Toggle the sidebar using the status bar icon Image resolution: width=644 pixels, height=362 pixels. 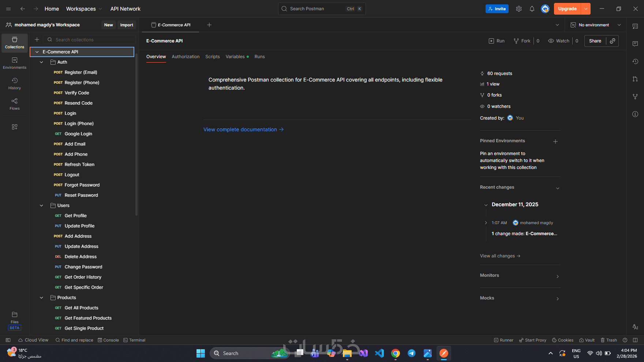(8, 340)
